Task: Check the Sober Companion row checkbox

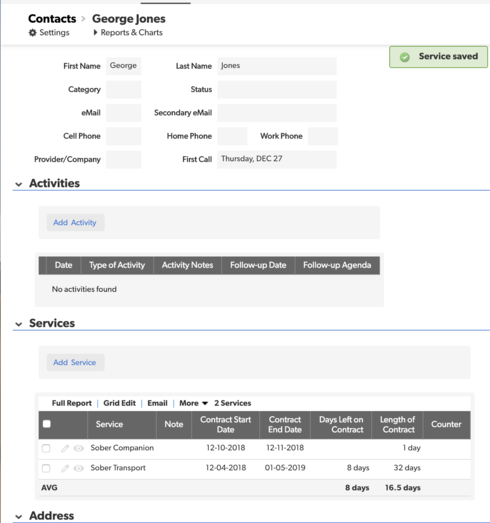Action: point(46,448)
